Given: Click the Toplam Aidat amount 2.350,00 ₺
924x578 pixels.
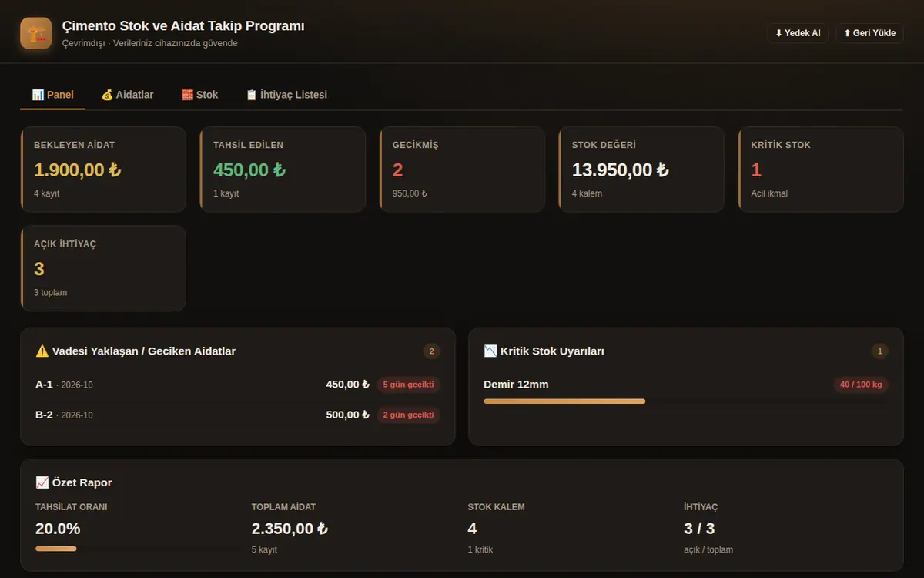Looking at the screenshot, I should point(290,529).
